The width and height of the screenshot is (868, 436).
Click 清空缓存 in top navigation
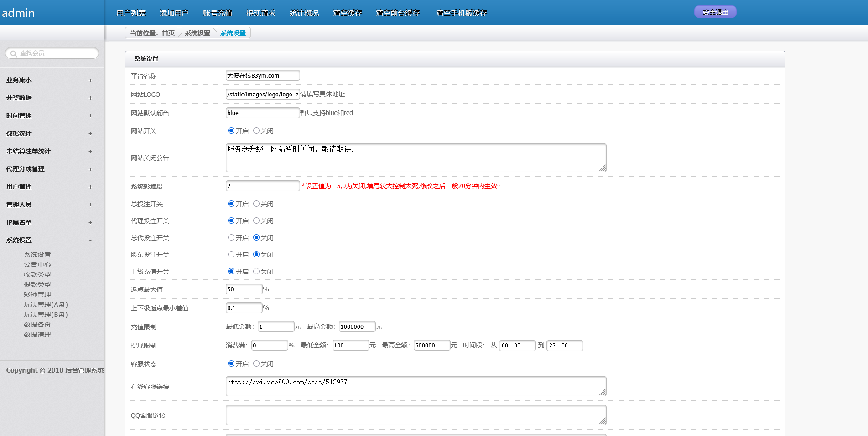[x=348, y=13]
